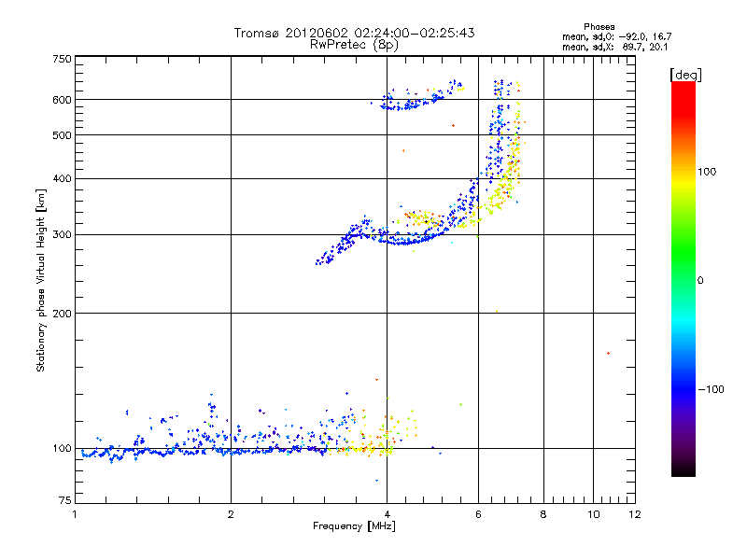Click the 'Stationary phase Virtual Height [km]' axis title
This screenshot has height=560, width=747.
tap(40, 280)
